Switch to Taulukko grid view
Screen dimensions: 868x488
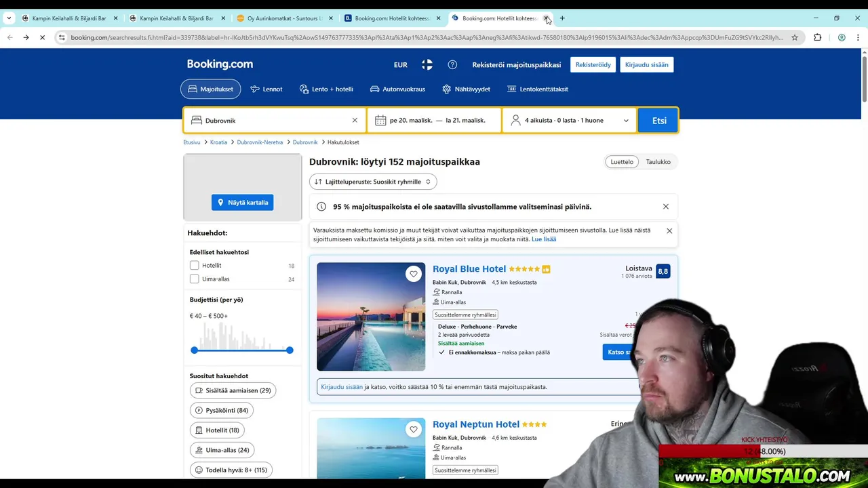(x=658, y=162)
